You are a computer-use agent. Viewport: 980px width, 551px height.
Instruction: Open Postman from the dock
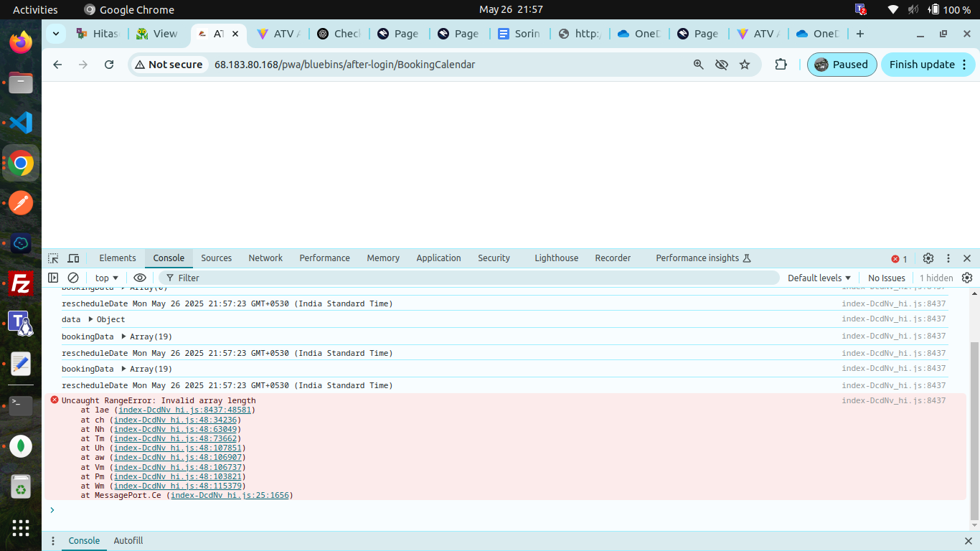[21, 204]
